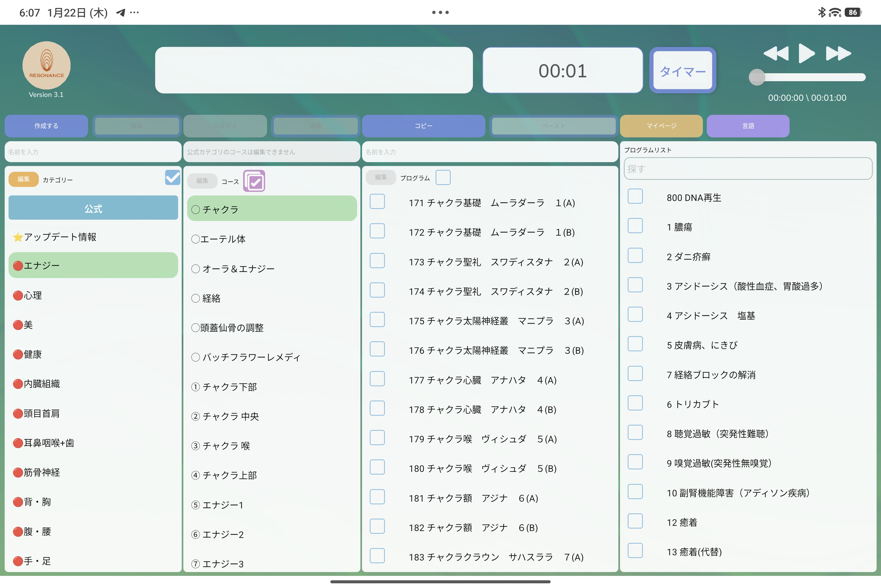Viewport: 881px width, 588px height.
Task: Select the 耳鼻咽喉+歯 category
Action: [93, 443]
